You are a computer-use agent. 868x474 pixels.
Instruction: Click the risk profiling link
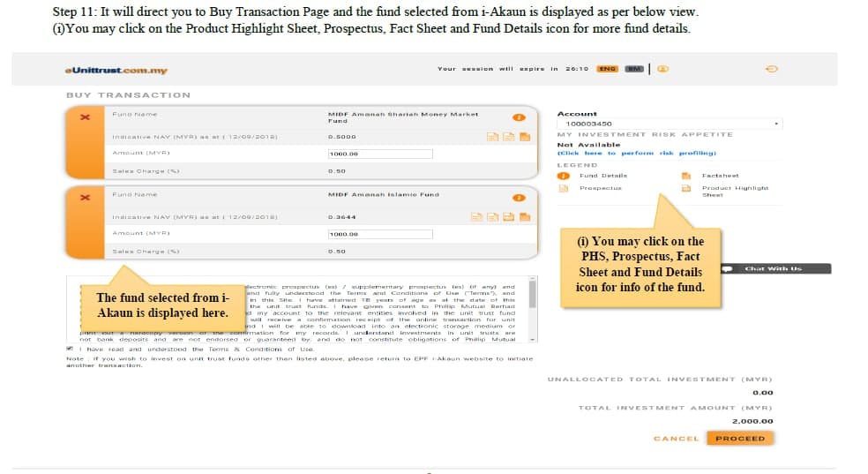pos(637,153)
